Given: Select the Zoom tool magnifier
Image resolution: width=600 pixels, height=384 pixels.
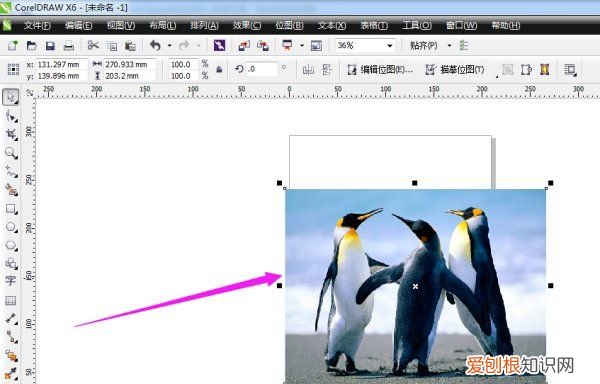Looking at the screenshot, I should 11,153.
